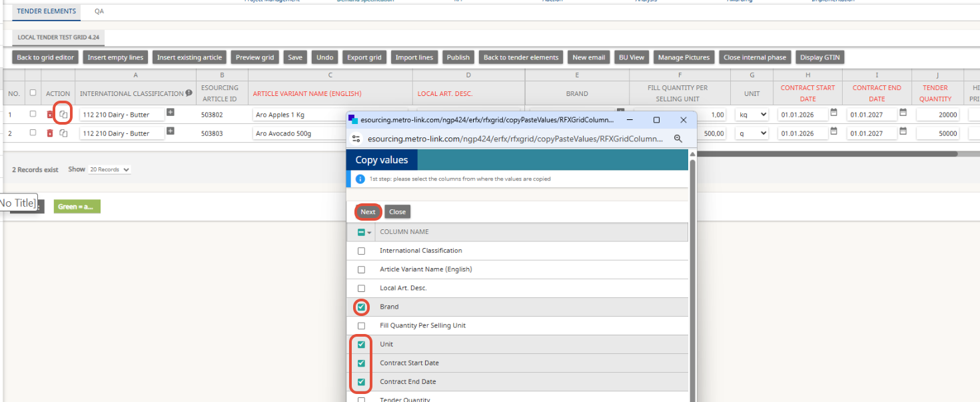Open the unit dropdown in row 2
Screen dimensions: 980x402
point(751,133)
